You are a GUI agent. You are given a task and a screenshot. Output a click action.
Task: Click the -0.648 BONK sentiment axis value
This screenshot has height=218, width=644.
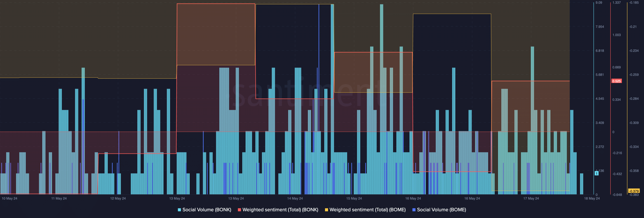pyautogui.click(x=617, y=195)
